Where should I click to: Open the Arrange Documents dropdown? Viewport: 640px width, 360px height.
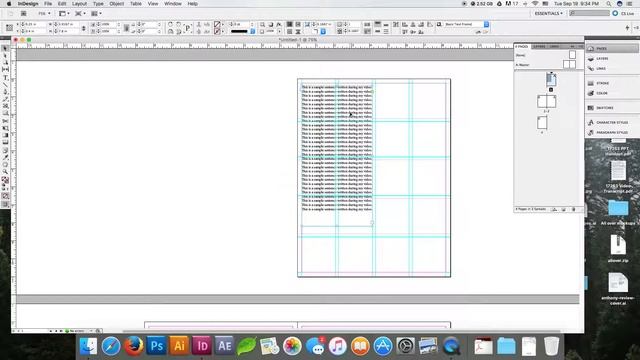96,13
